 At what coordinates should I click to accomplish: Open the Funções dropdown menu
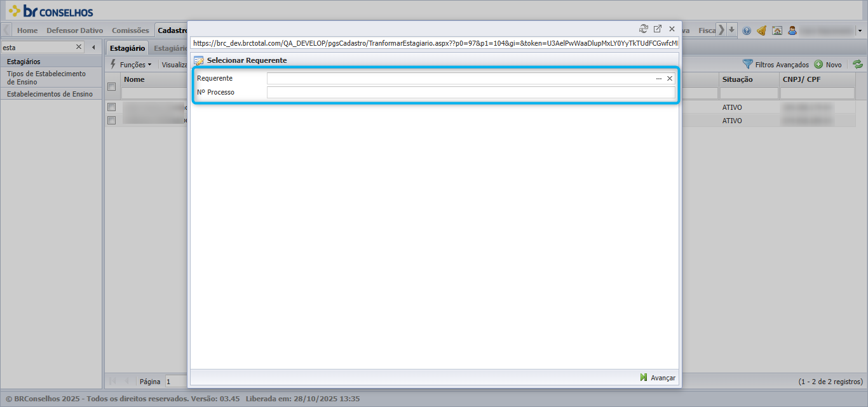coord(135,65)
